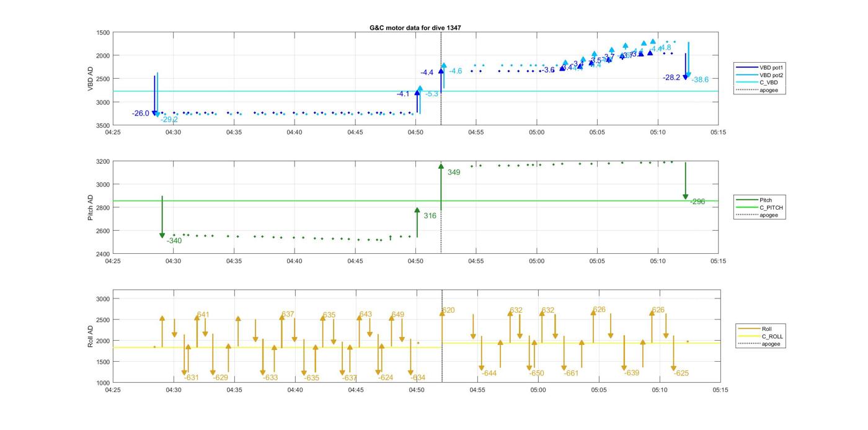Click the 316 pitch data label
Viewport: 868px width, 430px height.
(430, 216)
